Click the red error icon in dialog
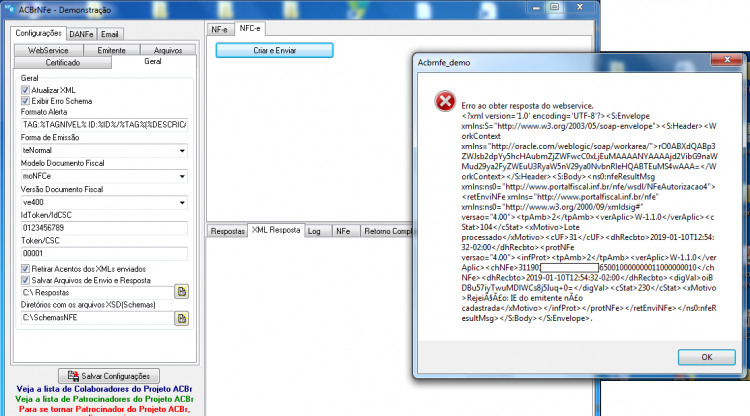Viewport: 750px width, 416px height. tap(445, 101)
